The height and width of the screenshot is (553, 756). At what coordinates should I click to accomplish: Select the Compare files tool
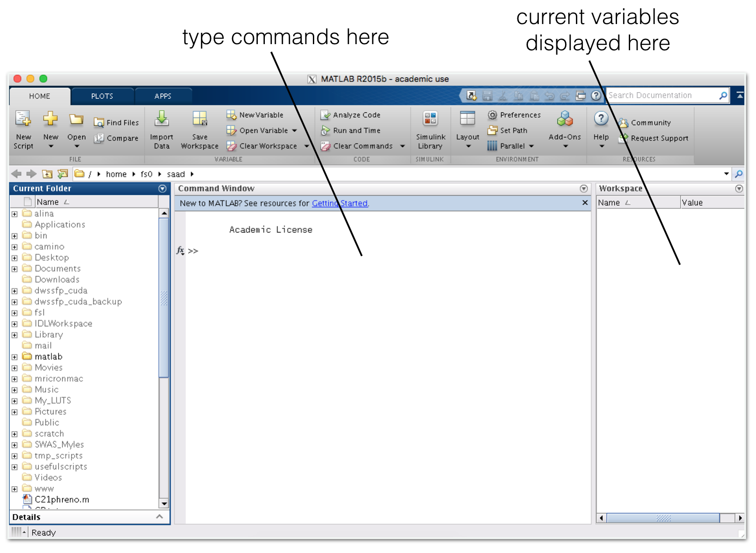117,138
